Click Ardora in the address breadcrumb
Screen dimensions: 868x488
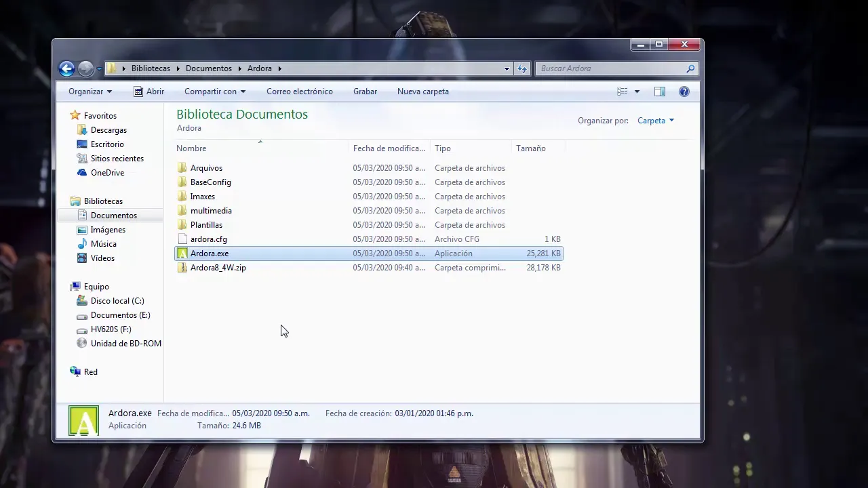tap(260, 68)
